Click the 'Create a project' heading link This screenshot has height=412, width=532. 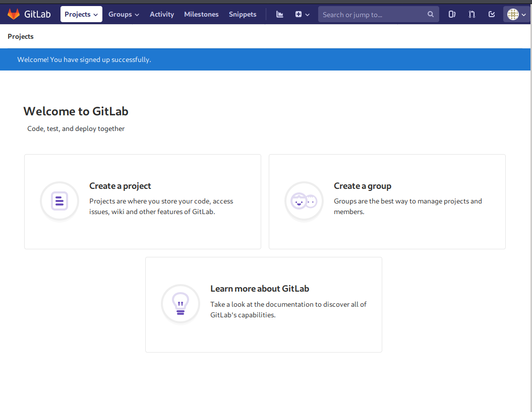pos(120,186)
